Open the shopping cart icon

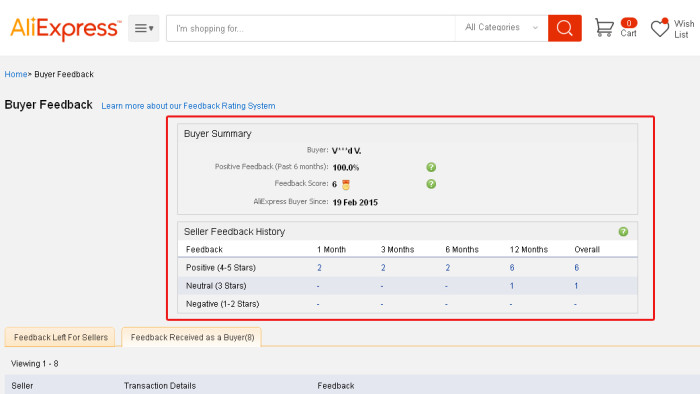tap(604, 28)
